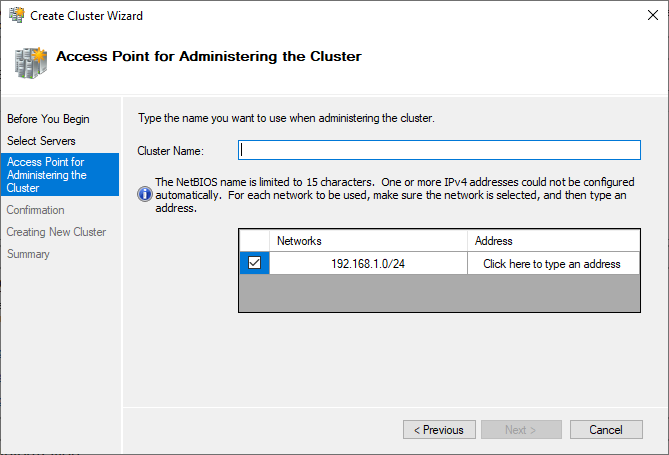Select the Select Servers step
The image size is (669, 455).
41,141
